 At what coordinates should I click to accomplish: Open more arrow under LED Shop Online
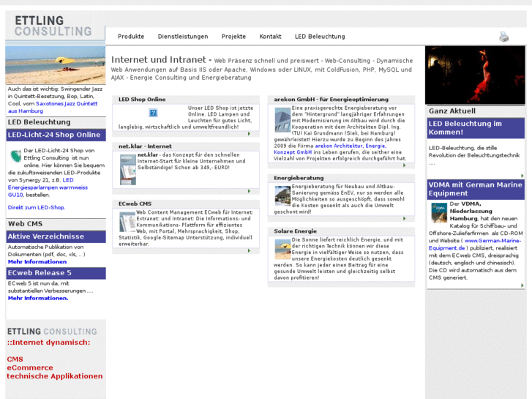(x=249, y=134)
